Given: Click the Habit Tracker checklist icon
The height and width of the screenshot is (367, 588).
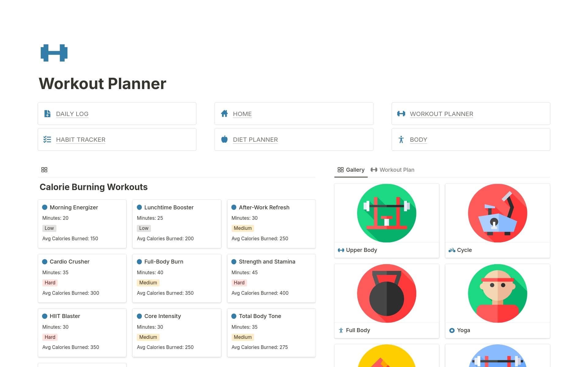Looking at the screenshot, I should coord(47,140).
